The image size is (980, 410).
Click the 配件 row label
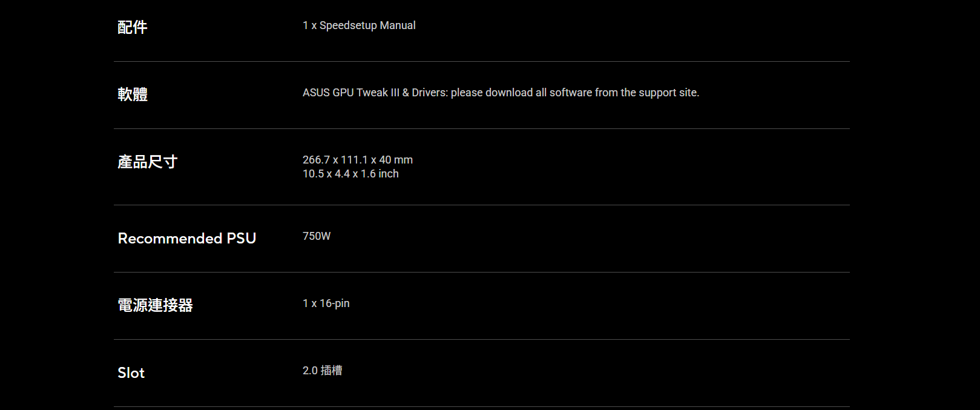[133, 27]
